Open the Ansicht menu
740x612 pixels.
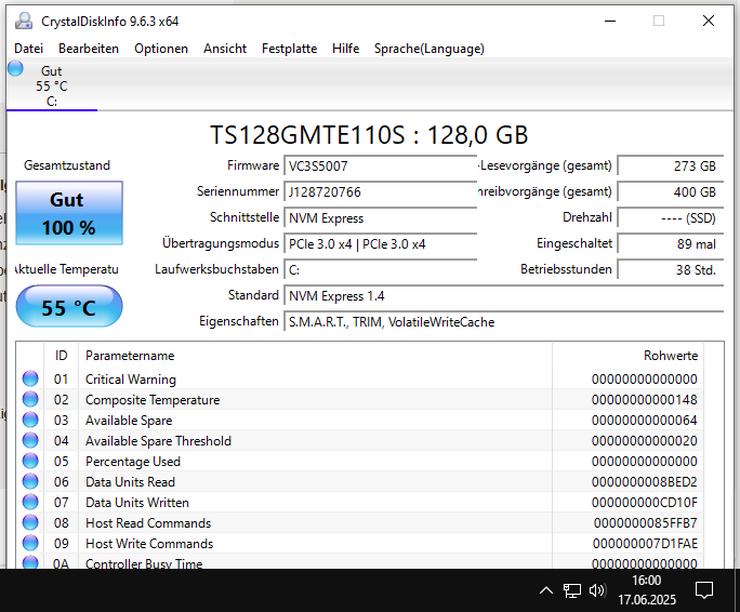coord(225,48)
